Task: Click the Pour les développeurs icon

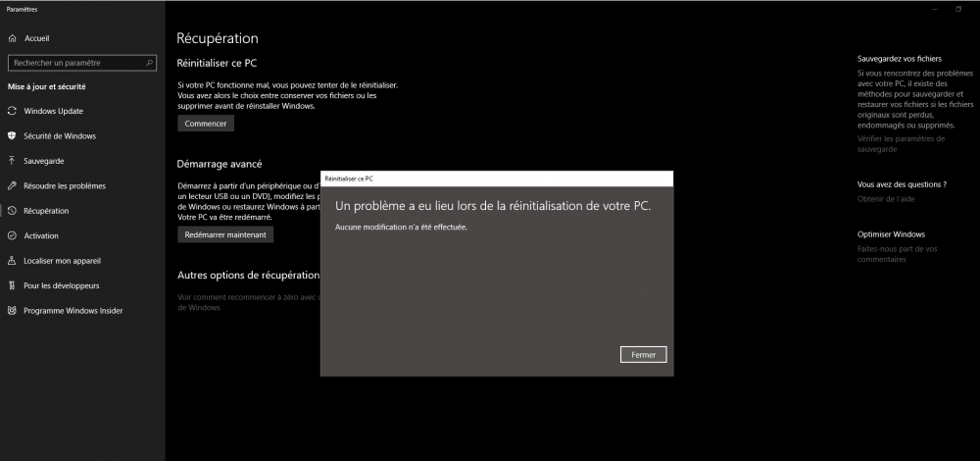Action: click(x=11, y=285)
